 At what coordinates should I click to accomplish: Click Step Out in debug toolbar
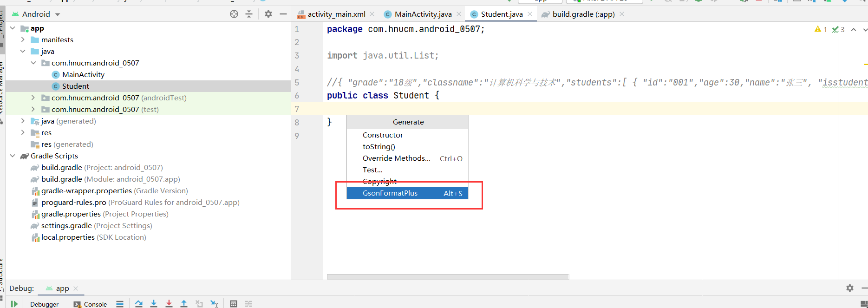[x=184, y=304]
